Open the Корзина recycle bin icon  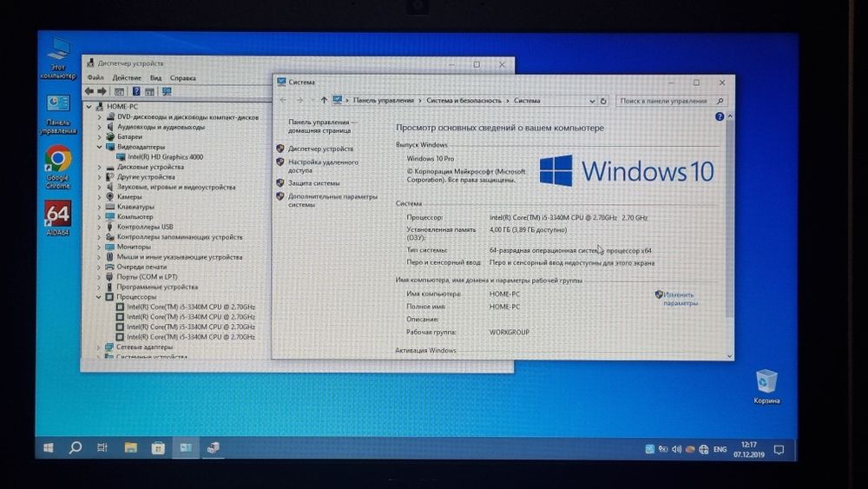point(766,386)
